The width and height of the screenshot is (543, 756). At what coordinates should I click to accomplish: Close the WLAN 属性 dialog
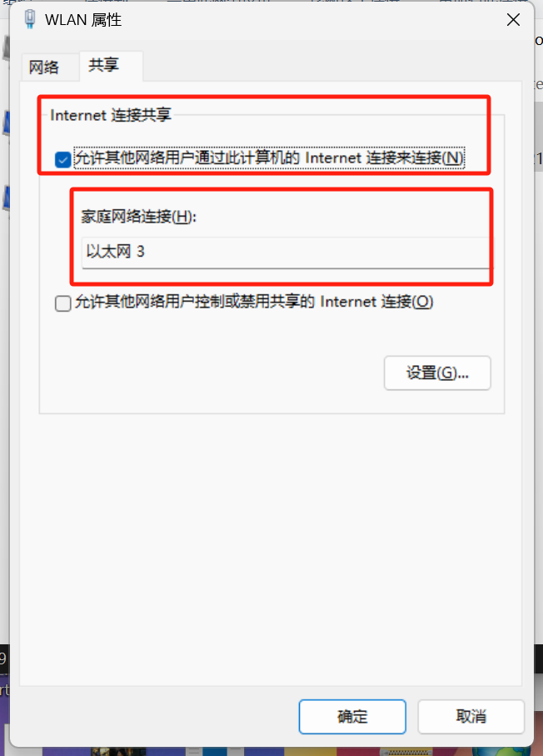[513, 20]
